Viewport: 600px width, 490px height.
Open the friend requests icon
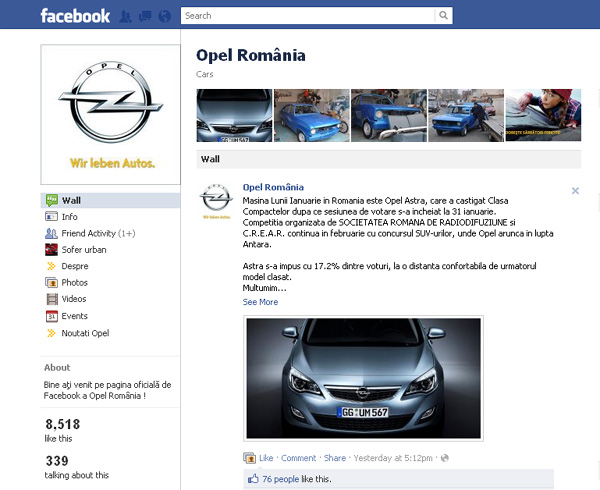pos(125,16)
